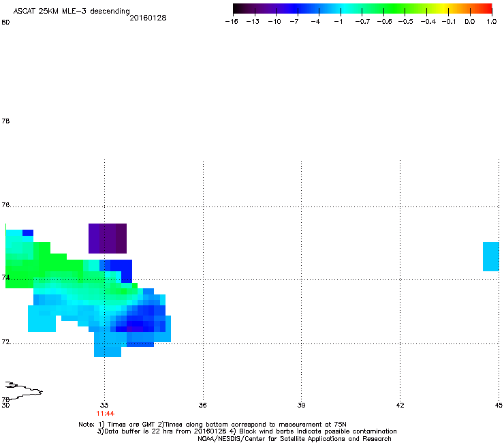Viewport: 504px width, 443px height.
Task: Click the longitude label 36
Action: pos(202,405)
